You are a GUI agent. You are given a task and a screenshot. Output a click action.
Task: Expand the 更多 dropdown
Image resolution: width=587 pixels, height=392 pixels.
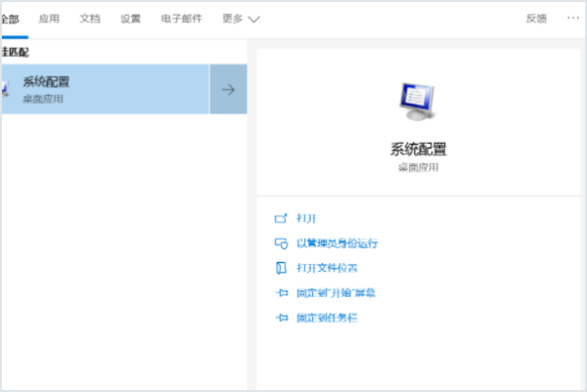coord(241,19)
